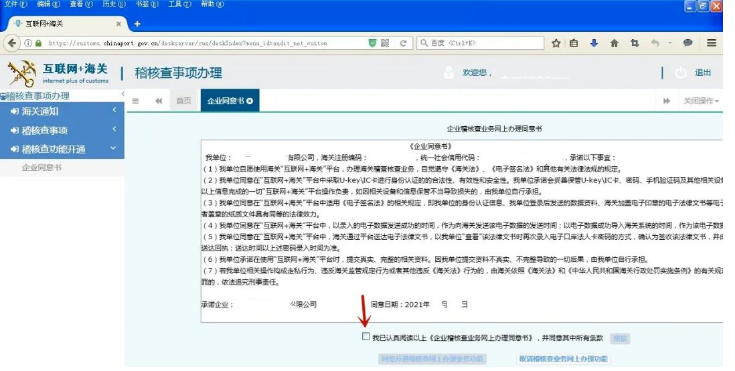
Task: Open downloads with the blue arrow icon
Action: [594, 43]
